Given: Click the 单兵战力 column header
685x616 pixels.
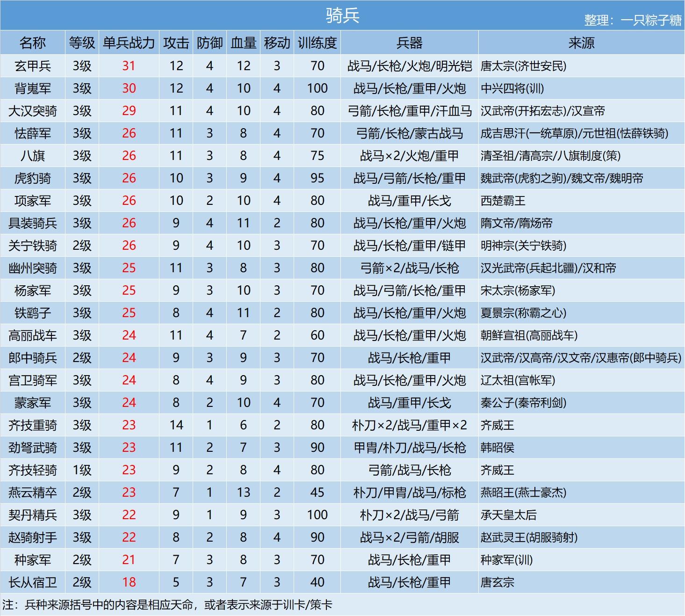Looking at the screenshot, I should point(128,42).
